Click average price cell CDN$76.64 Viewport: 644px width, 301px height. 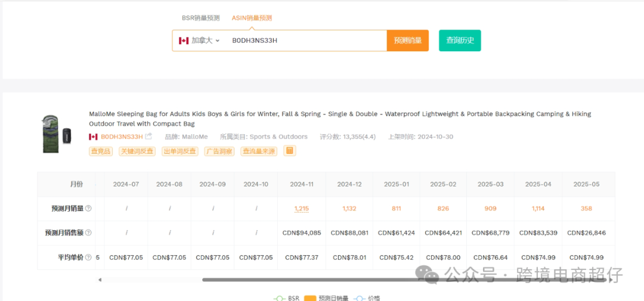pos(490,257)
